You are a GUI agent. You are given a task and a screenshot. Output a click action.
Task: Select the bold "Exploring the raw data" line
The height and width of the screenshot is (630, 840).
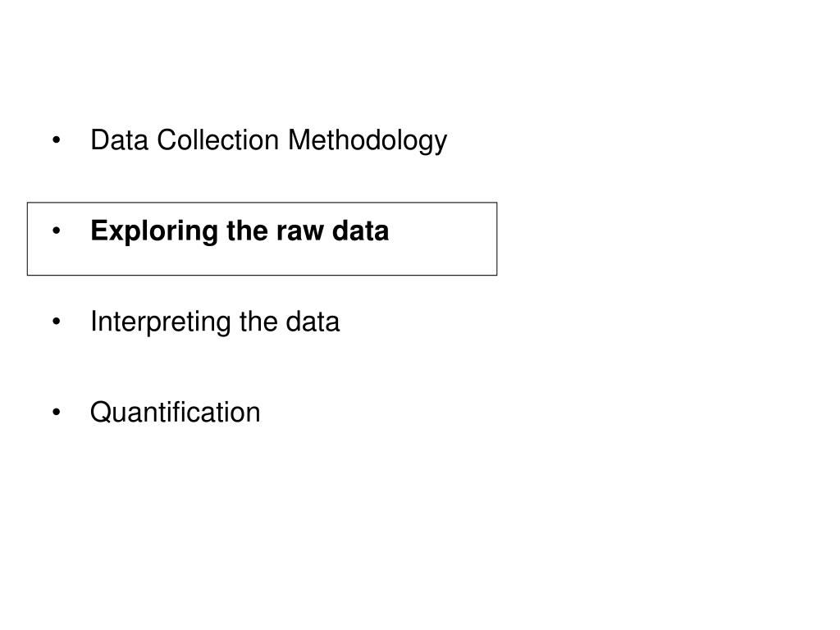click(x=240, y=232)
